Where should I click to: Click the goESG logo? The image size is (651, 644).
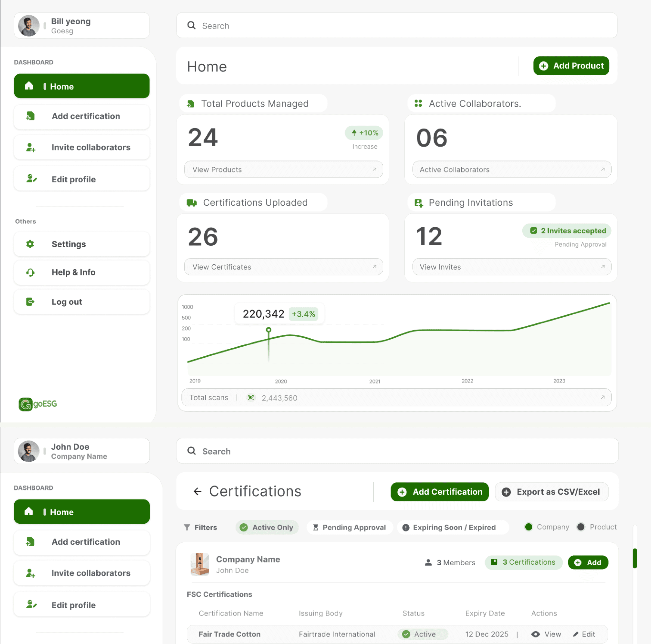pyautogui.click(x=38, y=404)
